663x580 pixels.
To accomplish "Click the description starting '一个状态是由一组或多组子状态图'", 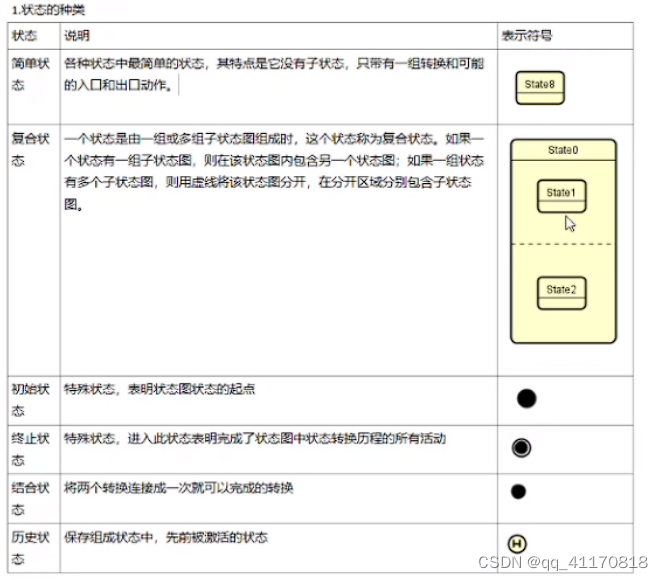I will tap(274, 171).
